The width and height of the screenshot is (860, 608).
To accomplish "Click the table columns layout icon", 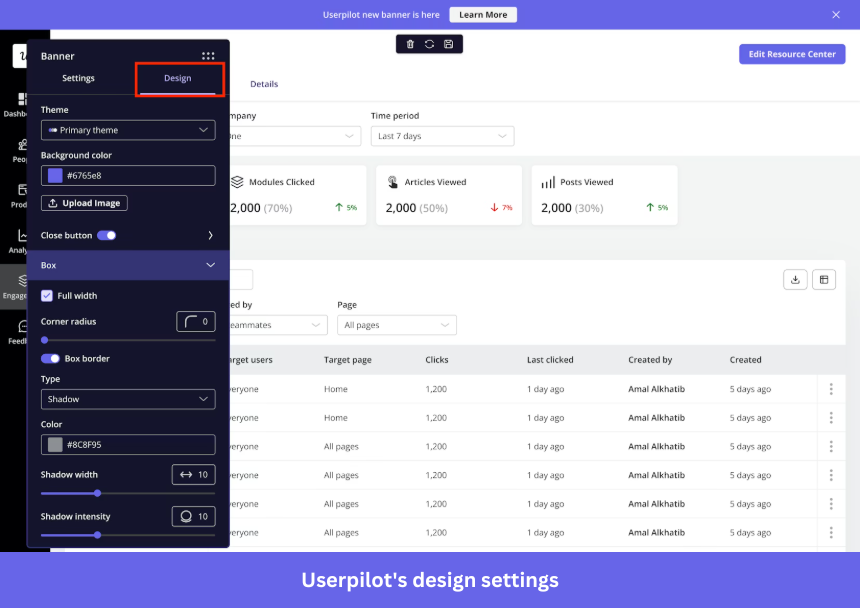I will click(823, 280).
